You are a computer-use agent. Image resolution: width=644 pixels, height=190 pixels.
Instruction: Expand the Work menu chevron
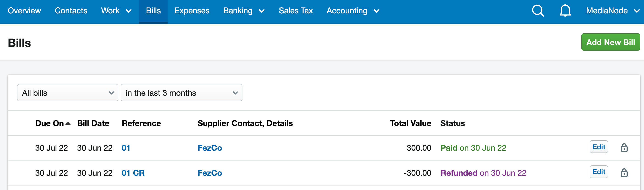click(129, 11)
